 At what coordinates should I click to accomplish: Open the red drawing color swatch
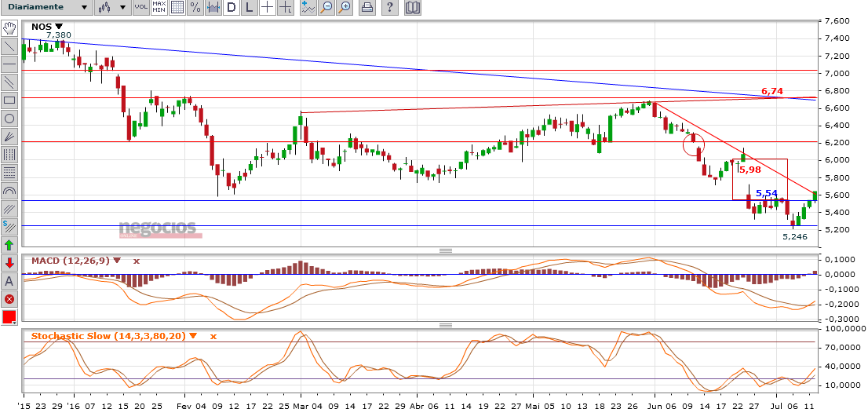[x=9, y=317]
